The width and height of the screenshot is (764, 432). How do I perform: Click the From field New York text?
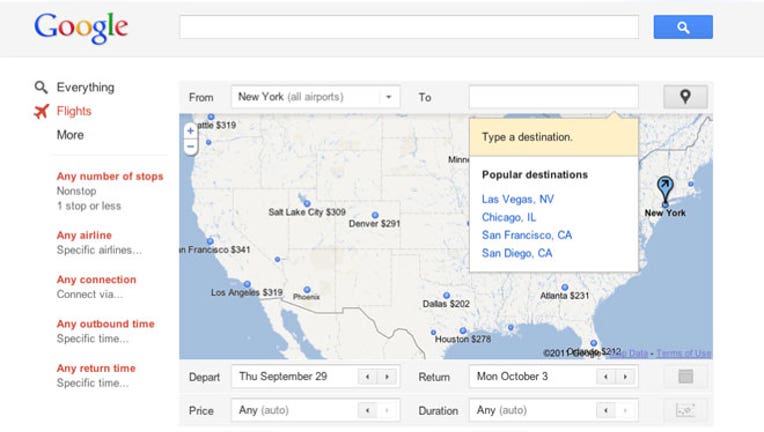[x=291, y=97]
